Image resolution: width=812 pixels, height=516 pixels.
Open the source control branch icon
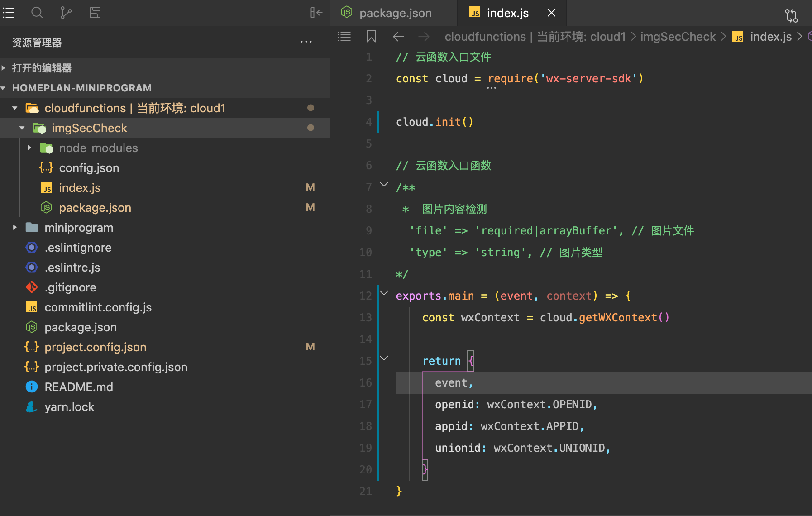[66, 13]
